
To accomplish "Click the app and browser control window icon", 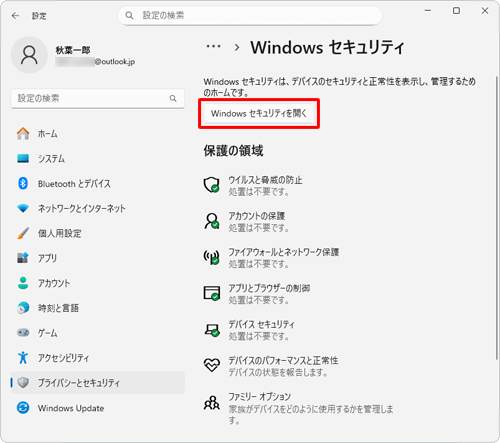I will pyautogui.click(x=212, y=293).
